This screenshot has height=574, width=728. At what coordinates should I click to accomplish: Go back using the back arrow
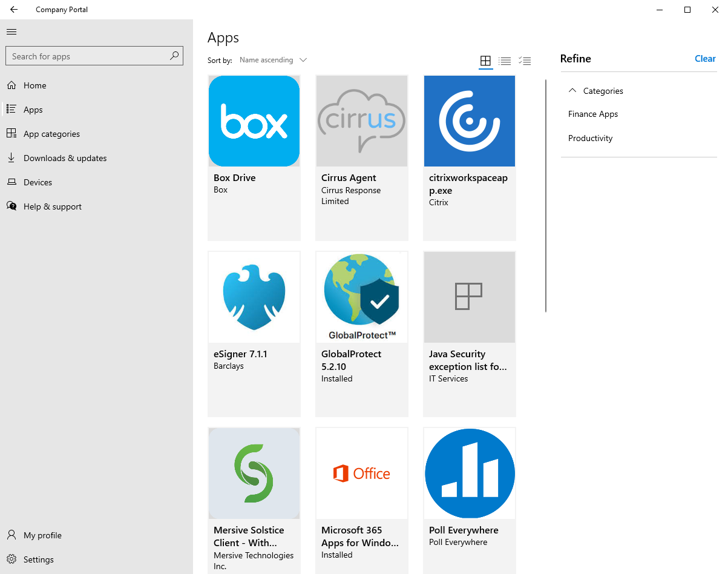point(14,10)
